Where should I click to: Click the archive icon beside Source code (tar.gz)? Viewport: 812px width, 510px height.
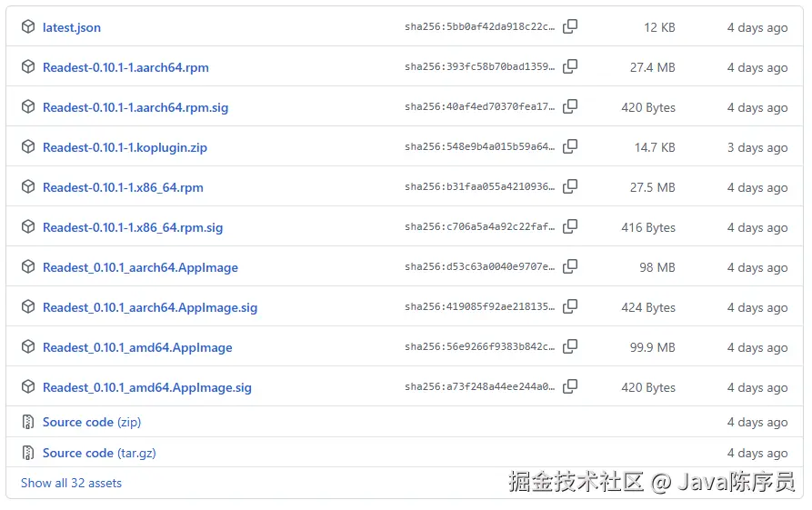click(x=28, y=453)
